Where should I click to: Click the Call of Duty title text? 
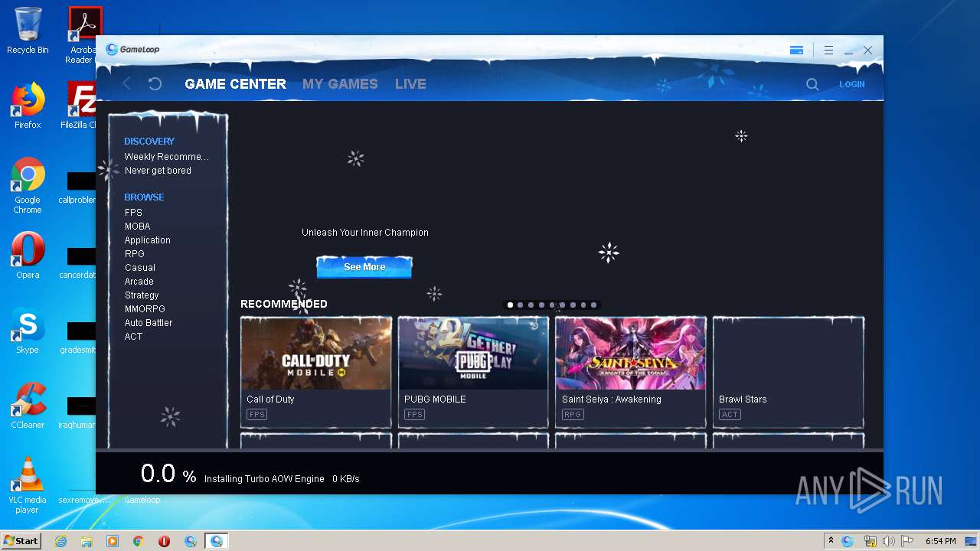point(270,399)
